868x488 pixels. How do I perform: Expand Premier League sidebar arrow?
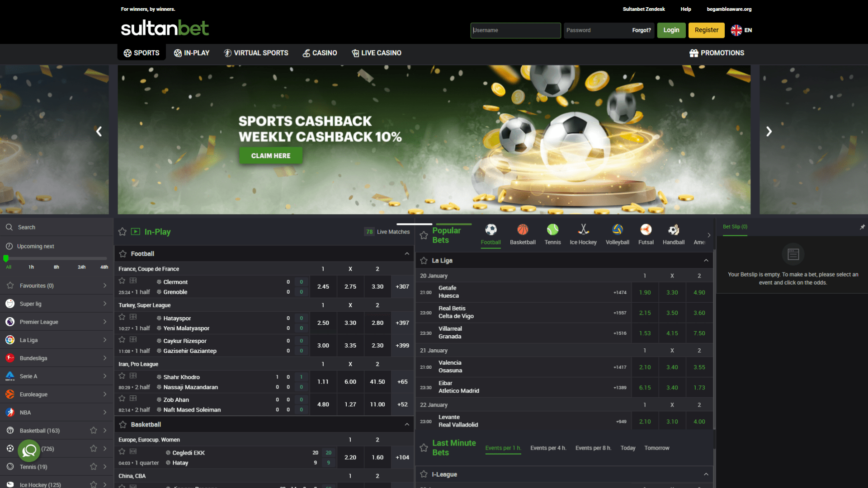[105, 322]
